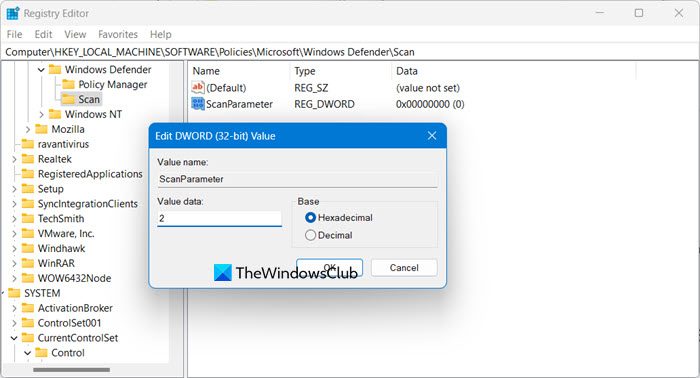Expand the Setup tree node
This screenshot has width=700, height=378.
[x=14, y=189]
